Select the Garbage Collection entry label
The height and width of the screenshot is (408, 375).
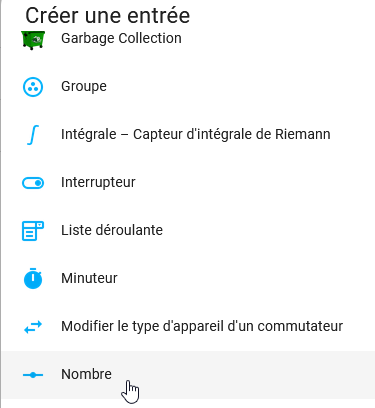point(121,38)
